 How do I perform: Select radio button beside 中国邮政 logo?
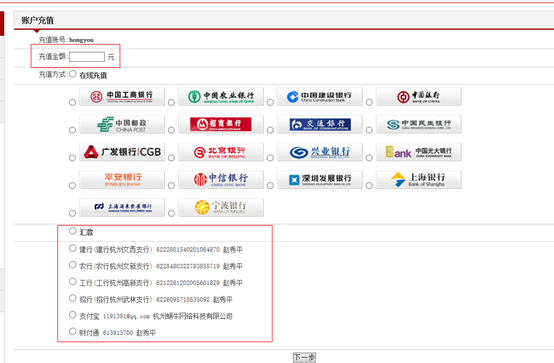[72, 130]
